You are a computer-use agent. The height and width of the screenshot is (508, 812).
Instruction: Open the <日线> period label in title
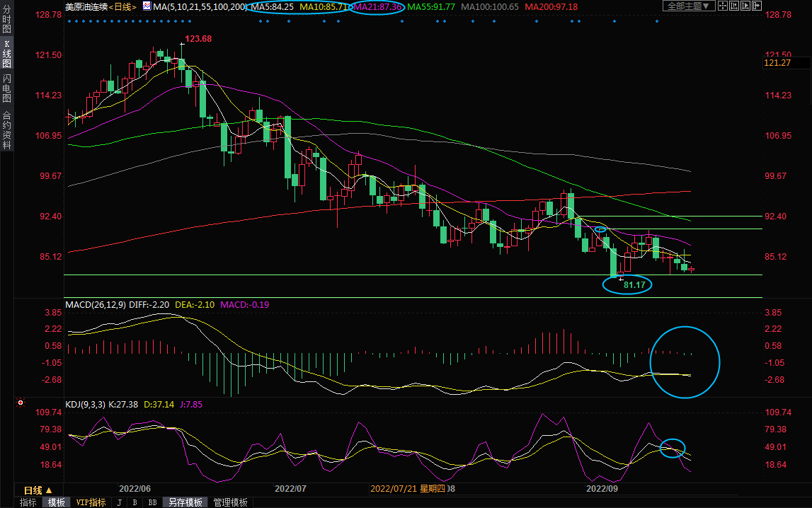tap(123, 6)
